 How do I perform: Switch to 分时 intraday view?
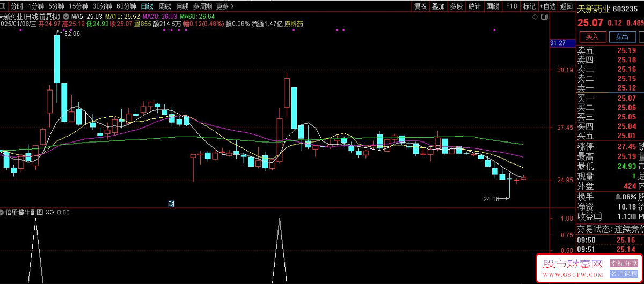tap(17, 6)
